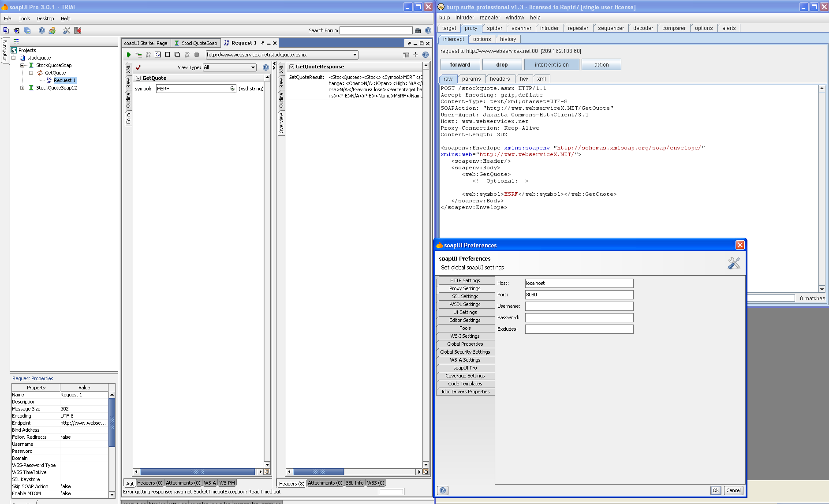This screenshot has height=504, width=829.
Task: Open the history tab under Burp proxy
Action: pyautogui.click(x=508, y=39)
